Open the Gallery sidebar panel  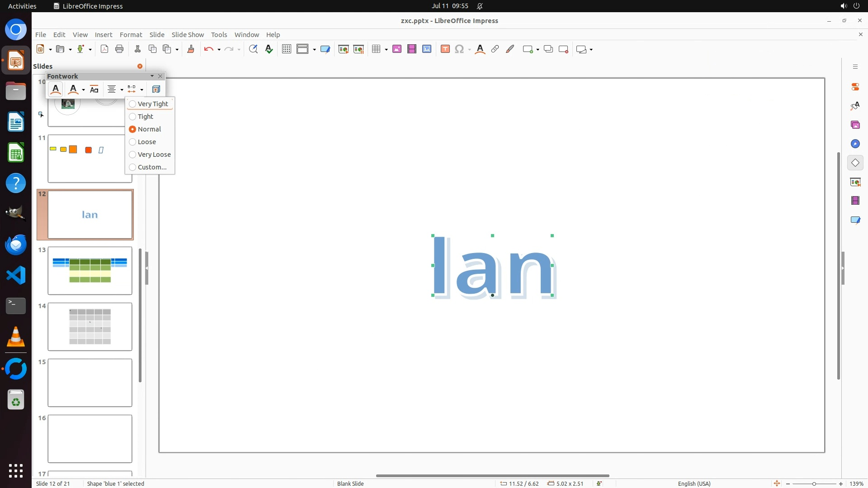(x=855, y=125)
